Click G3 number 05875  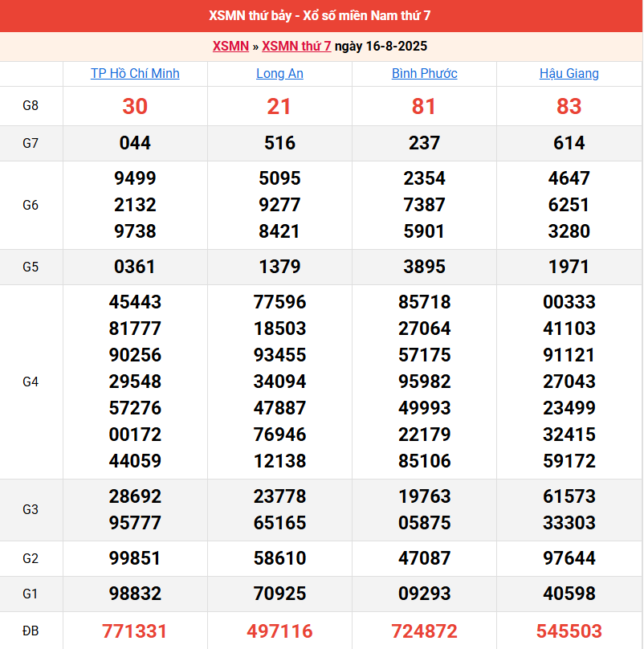click(424, 523)
